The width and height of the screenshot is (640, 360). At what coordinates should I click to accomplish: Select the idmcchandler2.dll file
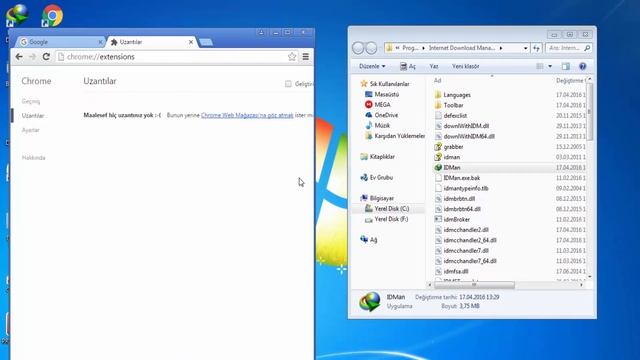coord(461,230)
